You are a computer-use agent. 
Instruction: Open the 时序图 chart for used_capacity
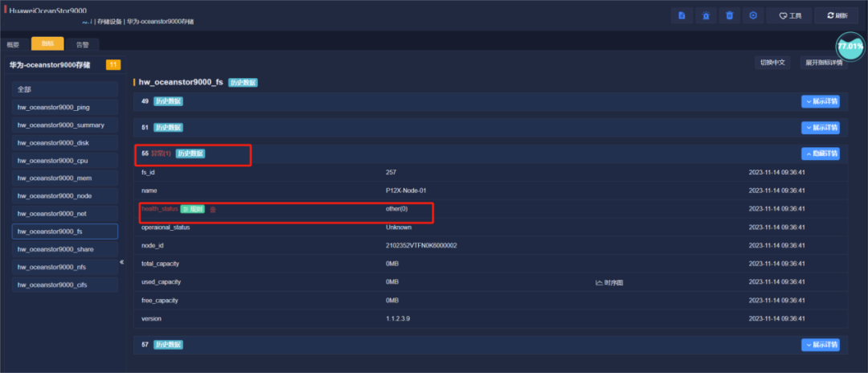click(x=609, y=283)
